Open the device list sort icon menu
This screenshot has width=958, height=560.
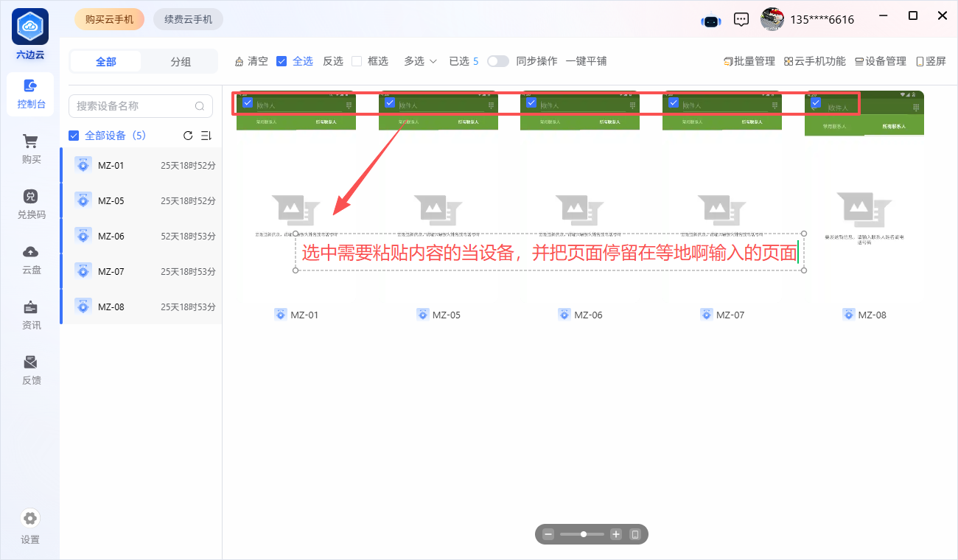[x=206, y=136]
